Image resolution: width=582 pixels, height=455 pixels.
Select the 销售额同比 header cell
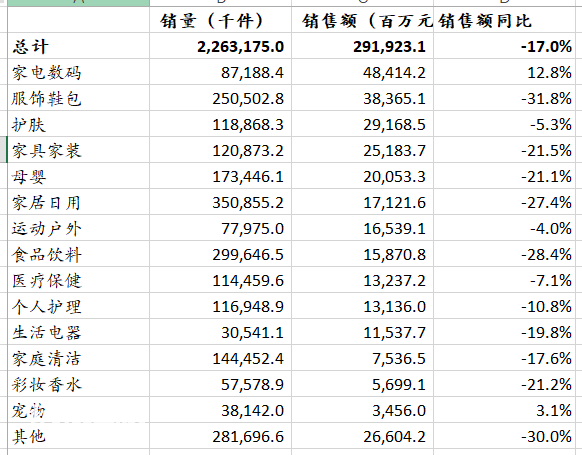[x=504, y=20]
